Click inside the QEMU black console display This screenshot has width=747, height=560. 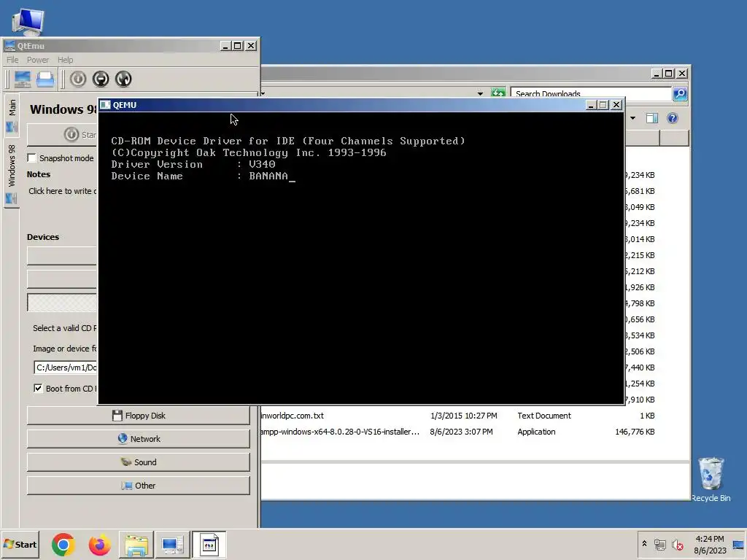(x=361, y=257)
